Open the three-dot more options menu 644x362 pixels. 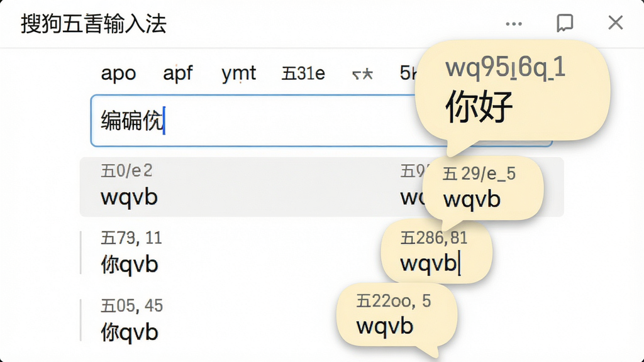(x=514, y=24)
